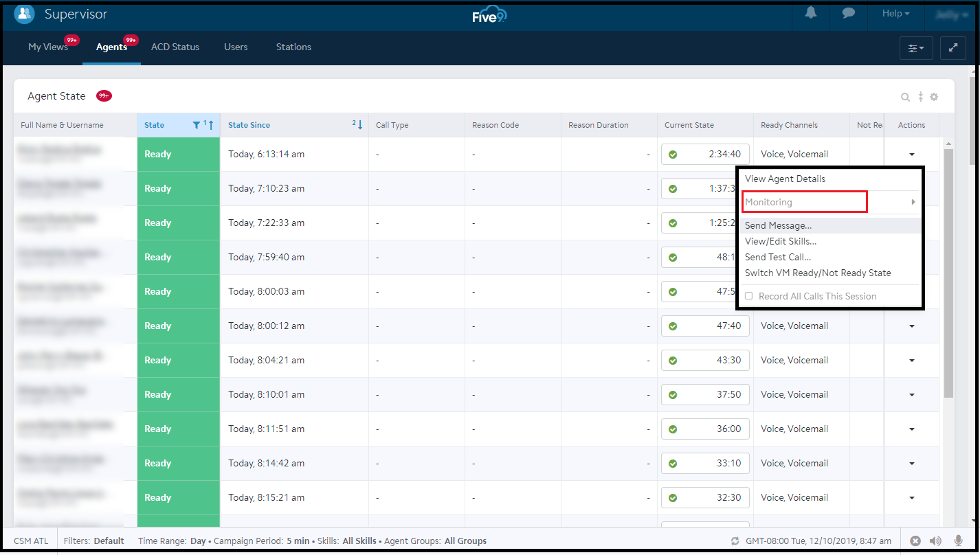The width and height of the screenshot is (980, 555).
Task: Open the Help dropdown menu
Action: pyautogui.click(x=896, y=14)
